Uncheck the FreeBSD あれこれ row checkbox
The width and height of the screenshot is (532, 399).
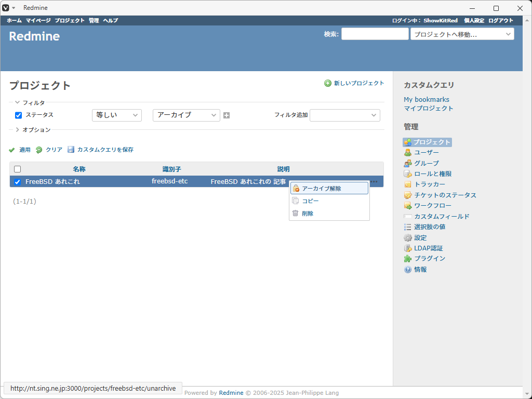[x=17, y=182]
